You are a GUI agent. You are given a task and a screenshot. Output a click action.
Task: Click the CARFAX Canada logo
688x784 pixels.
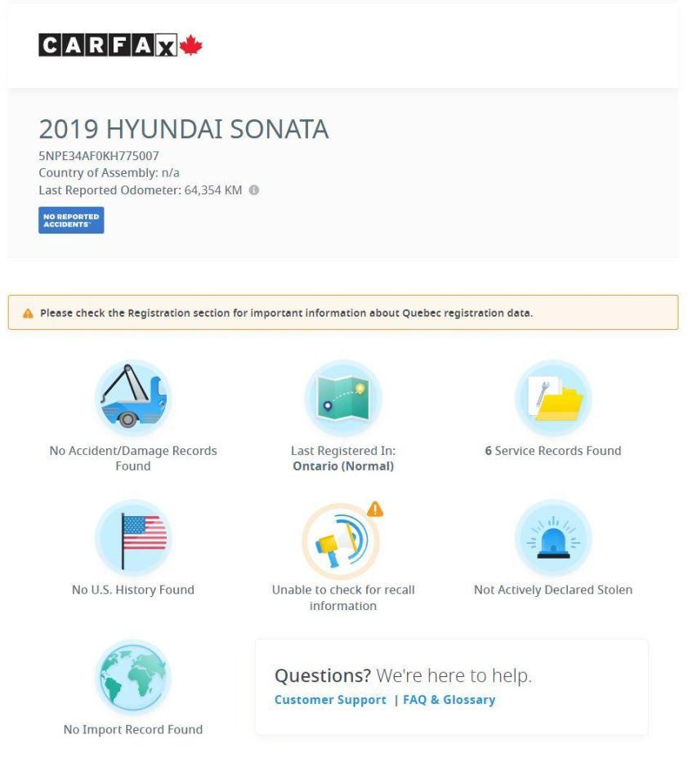(120, 47)
